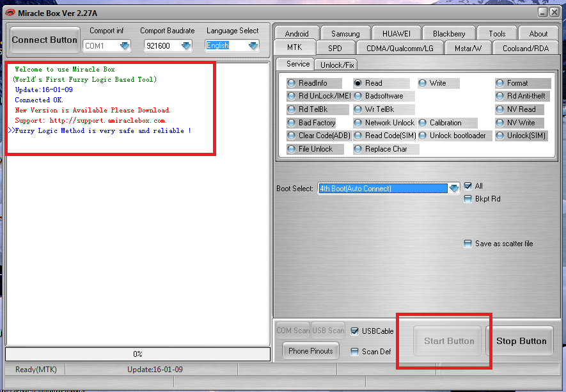
Task: Click the Miracle Box title bar logo icon
Action: [x=10, y=13]
